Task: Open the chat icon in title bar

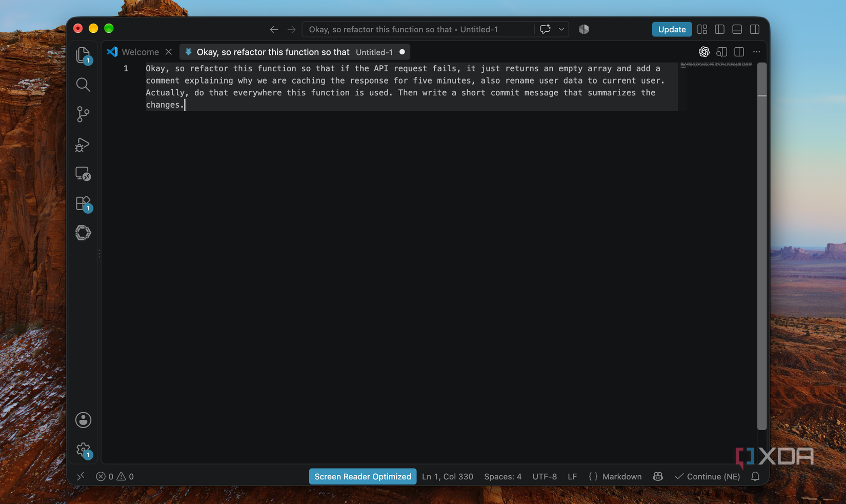Action: (545, 29)
